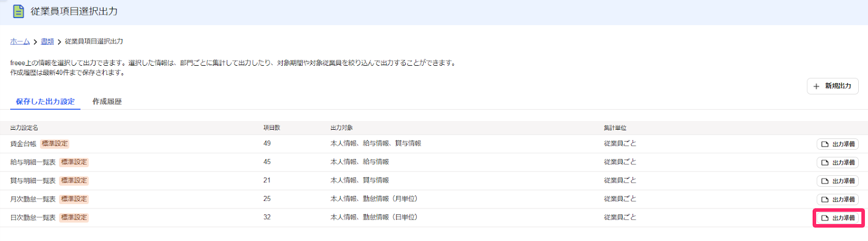This screenshot has height=241, width=868.
Task: Click the 項目数 column header
Action: 272,128
